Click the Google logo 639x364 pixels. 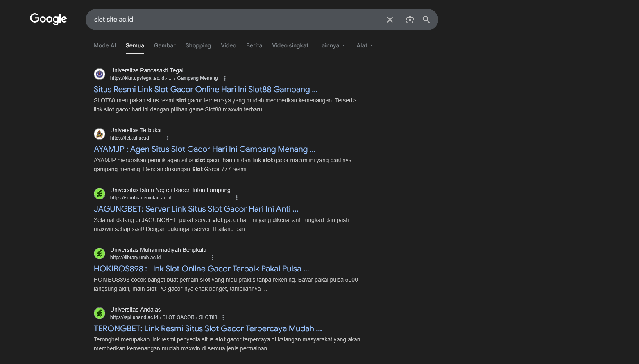(x=48, y=19)
